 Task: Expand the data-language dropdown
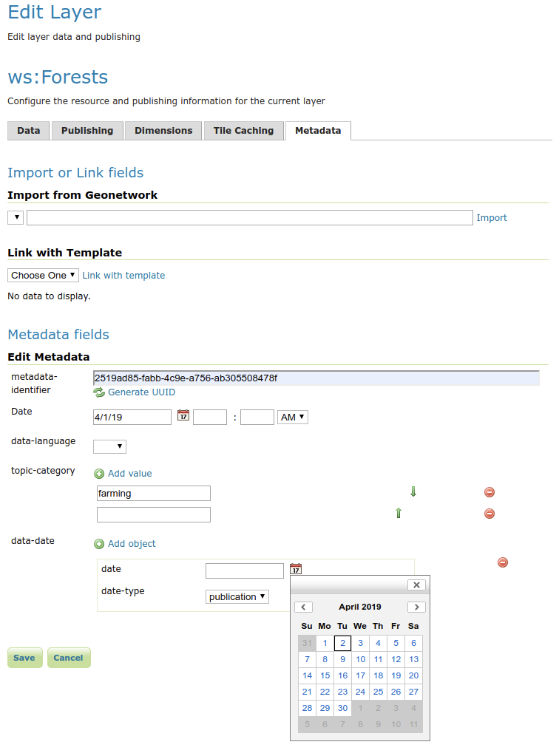[109, 446]
